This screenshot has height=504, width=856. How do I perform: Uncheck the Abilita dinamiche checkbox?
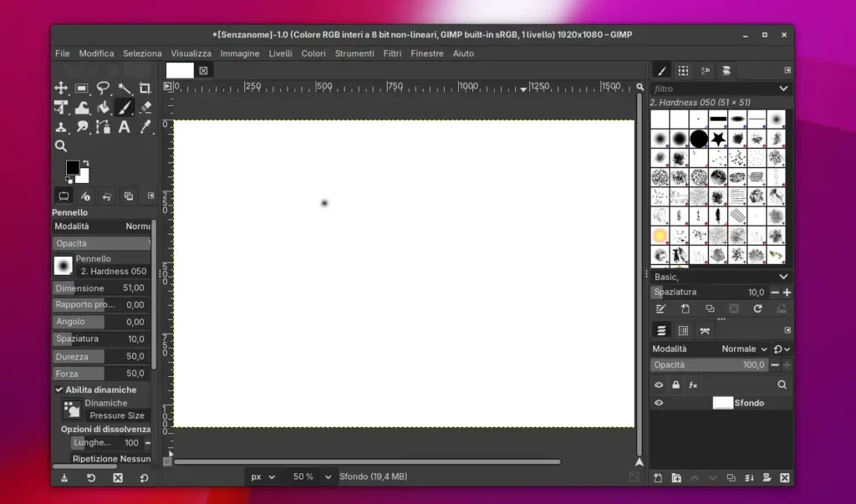coord(59,389)
